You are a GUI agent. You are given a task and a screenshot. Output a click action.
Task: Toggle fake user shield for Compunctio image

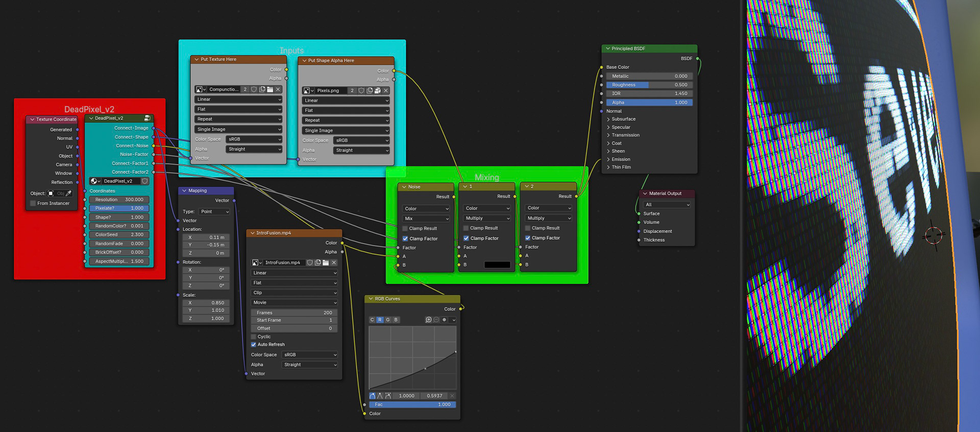[x=254, y=89]
